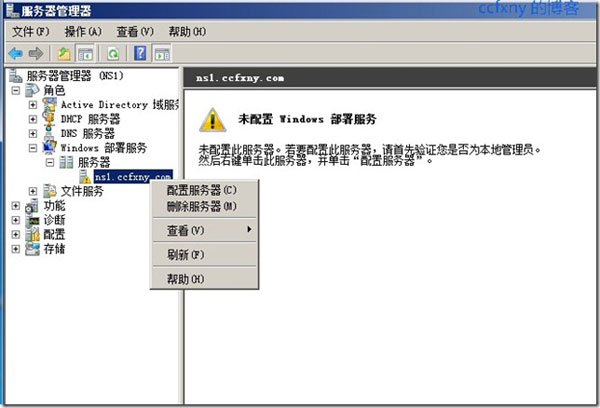
Task: Open the 操作(A) menu
Action: point(83,31)
